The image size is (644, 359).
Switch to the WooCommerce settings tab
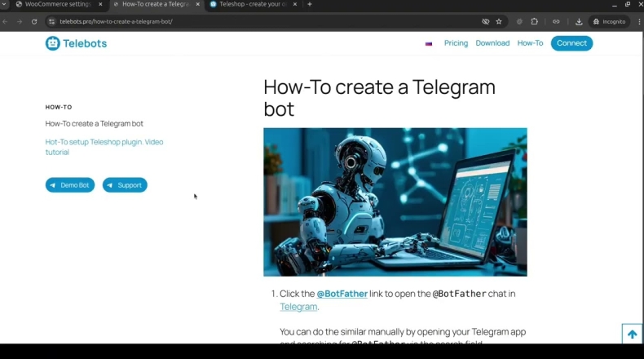[x=58, y=4]
